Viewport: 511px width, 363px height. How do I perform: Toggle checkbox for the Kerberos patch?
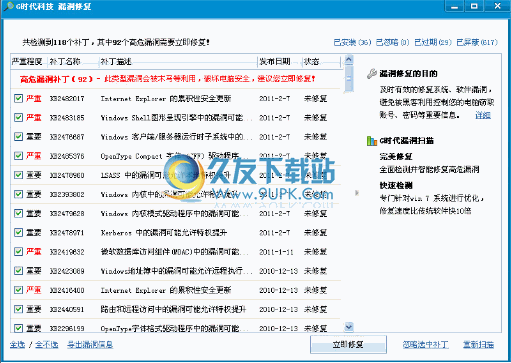[x=18, y=232]
